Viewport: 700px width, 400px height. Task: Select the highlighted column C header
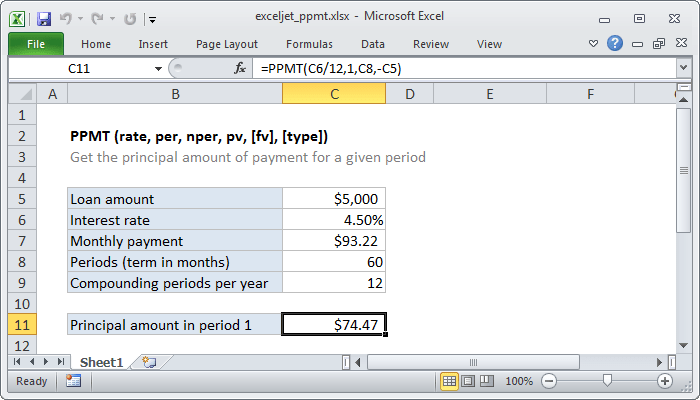(334, 94)
